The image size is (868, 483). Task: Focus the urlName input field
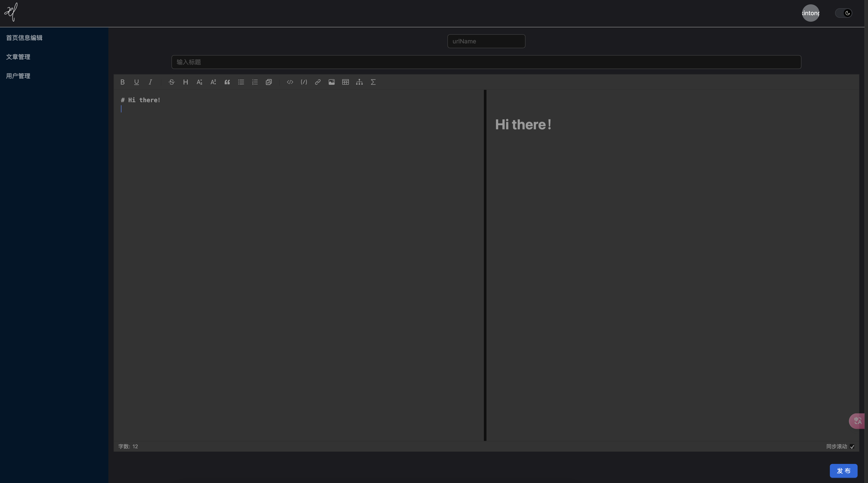486,41
